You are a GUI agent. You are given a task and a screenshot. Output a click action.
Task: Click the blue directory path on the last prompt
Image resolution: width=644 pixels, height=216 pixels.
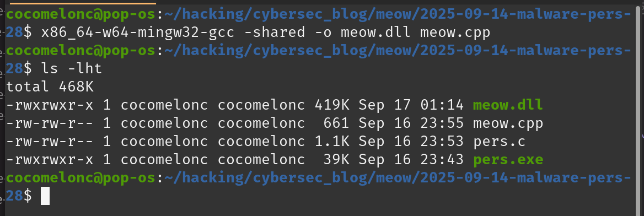click(398, 178)
